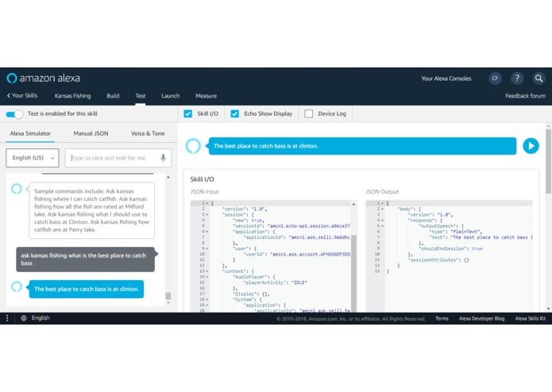552x392 pixels.
Task: Open the Kansas Fishing skill tab
Action: [x=72, y=96]
